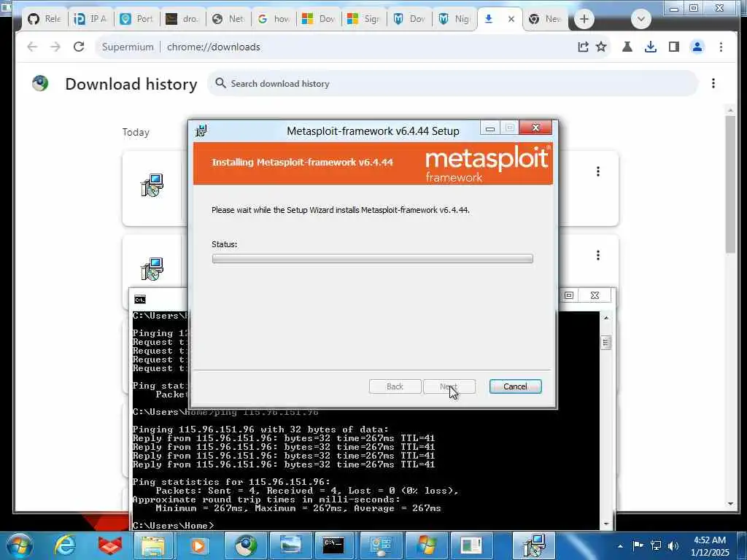
Task: Switch to Supermium browser in the taskbar
Action: tap(245, 545)
